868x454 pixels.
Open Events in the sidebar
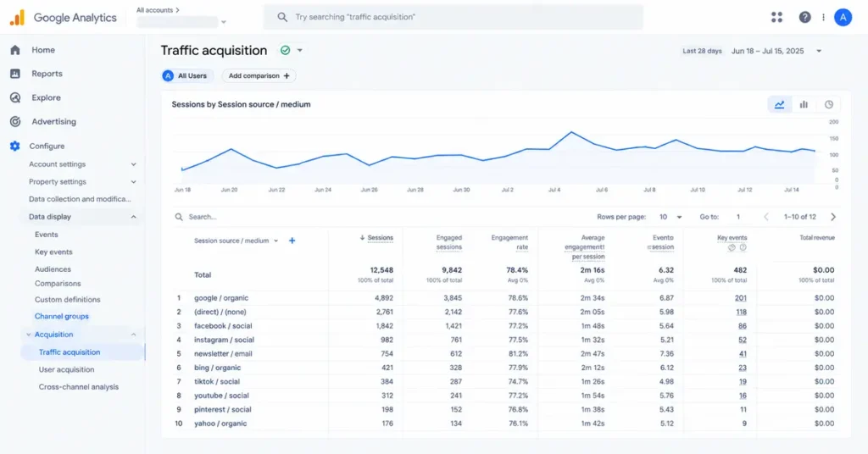46,235
